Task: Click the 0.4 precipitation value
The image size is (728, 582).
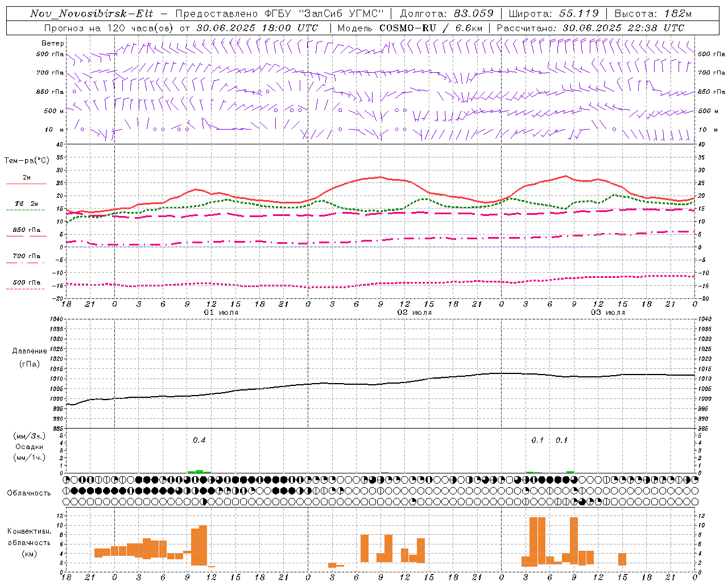Action: [199, 440]
